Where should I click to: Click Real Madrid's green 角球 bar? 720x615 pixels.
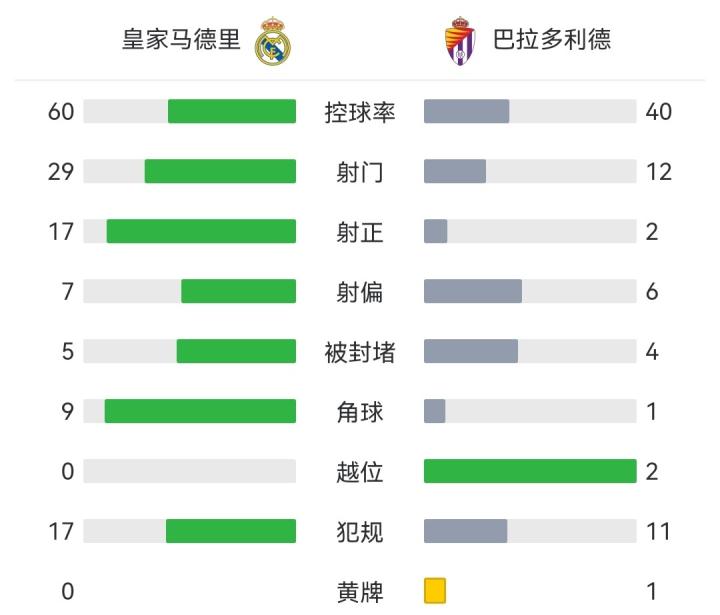tap(200, 411)
